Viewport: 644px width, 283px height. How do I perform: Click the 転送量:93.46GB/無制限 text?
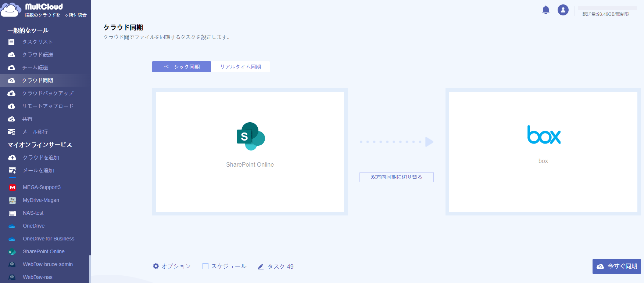coord(606,14)
